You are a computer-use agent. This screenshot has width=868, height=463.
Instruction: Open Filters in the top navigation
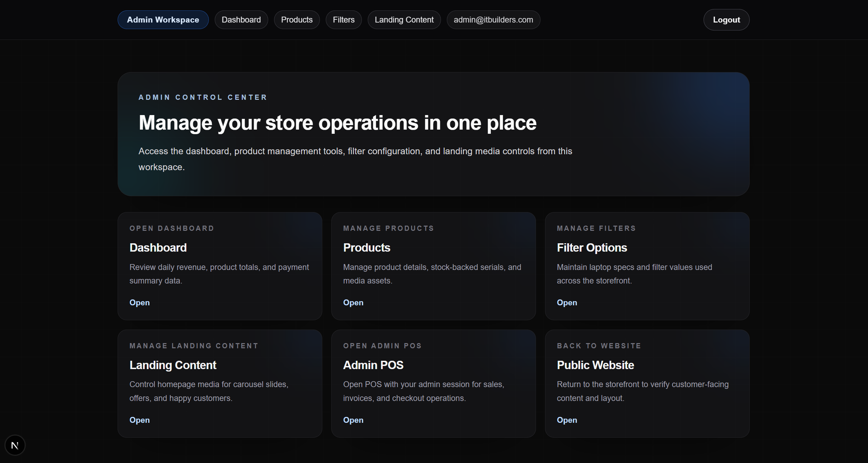[343, 20]
